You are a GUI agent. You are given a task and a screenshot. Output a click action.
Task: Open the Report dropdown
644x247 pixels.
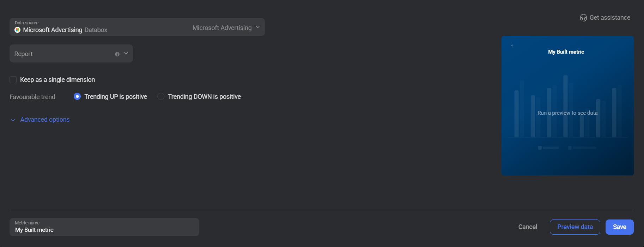71,54
